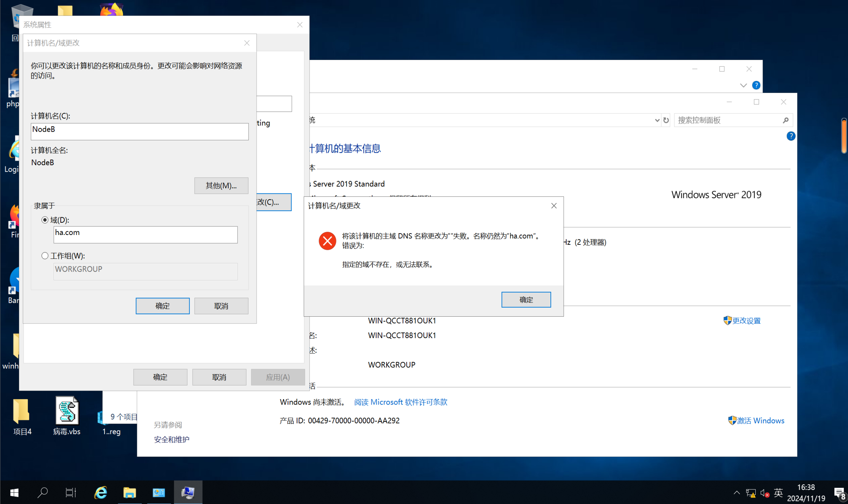This screenshot has height=504, width=848.
Task: Select the 工作组(W) radio button
Action: [x=45, y=256]
